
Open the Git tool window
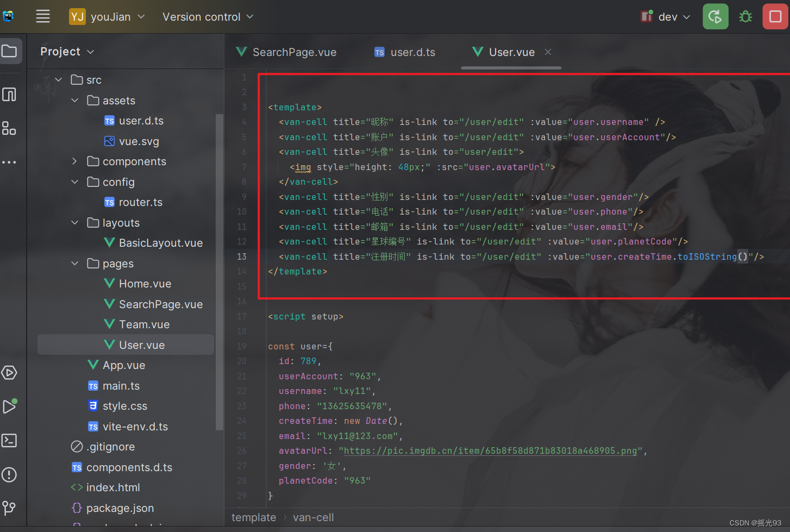coord(9,508)
